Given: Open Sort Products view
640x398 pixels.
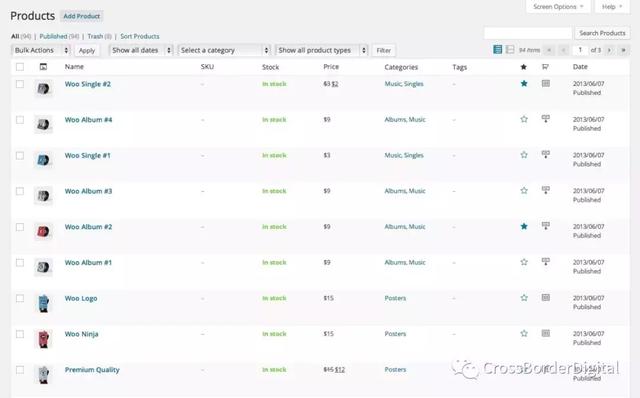Looking at the screenshot, I should pos(140,36).
